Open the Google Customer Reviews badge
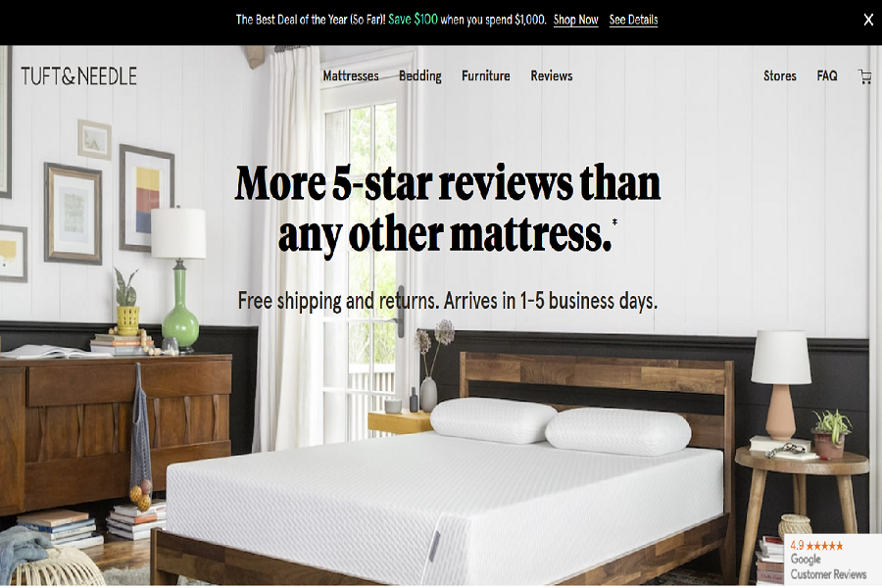This screenshot has width=882, height=588. 832,560
